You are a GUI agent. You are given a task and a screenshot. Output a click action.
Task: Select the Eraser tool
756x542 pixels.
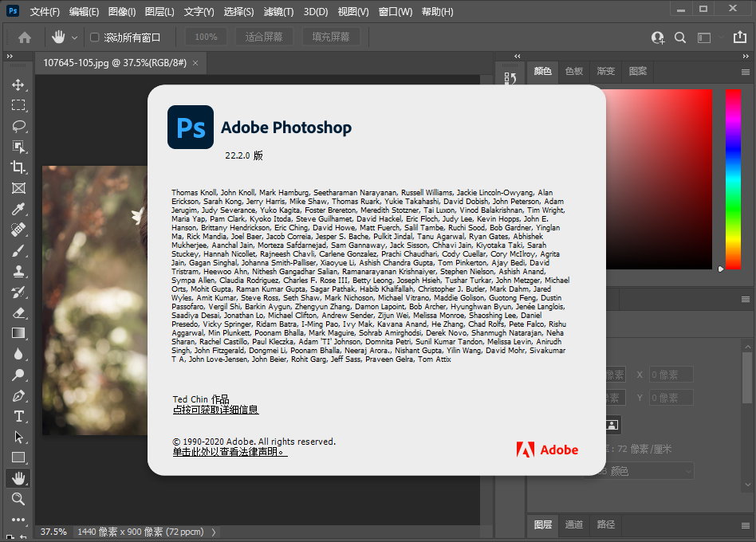[x=18, y=312]
